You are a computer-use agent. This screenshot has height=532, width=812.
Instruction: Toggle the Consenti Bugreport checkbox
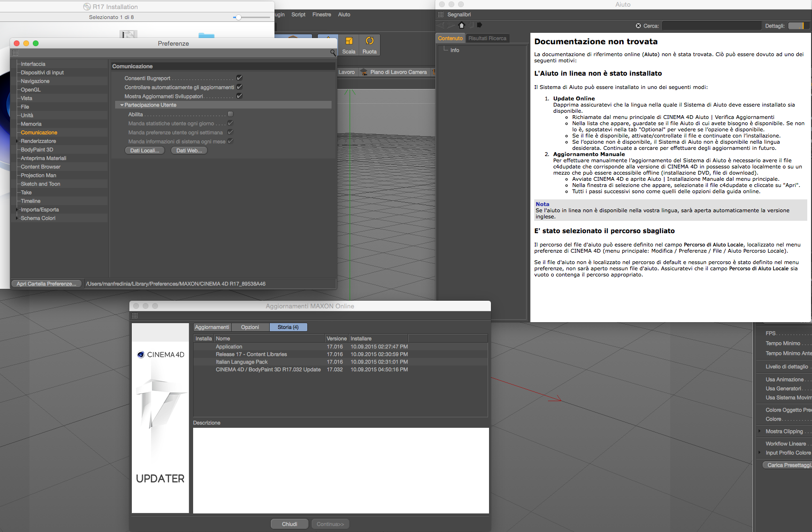point(239,78)
